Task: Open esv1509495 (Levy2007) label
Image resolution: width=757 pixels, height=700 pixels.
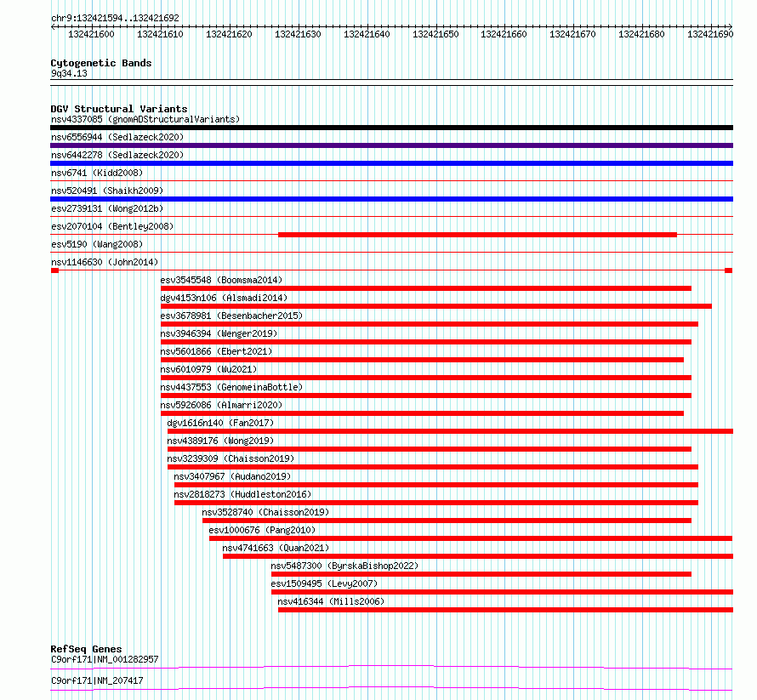Action: (324, 583)
